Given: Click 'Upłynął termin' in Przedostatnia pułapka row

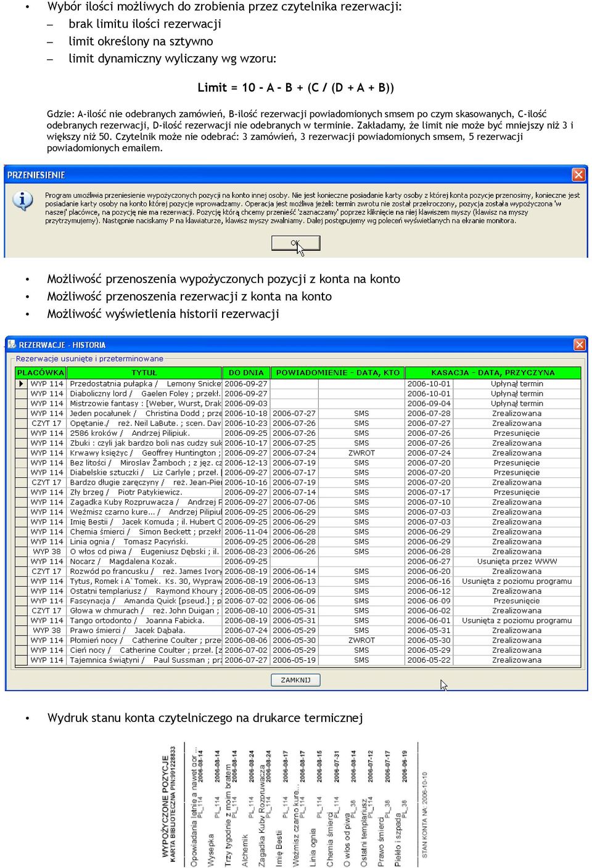Looking at the screenshot, I should pyautogui.click(x=517, y=383).
